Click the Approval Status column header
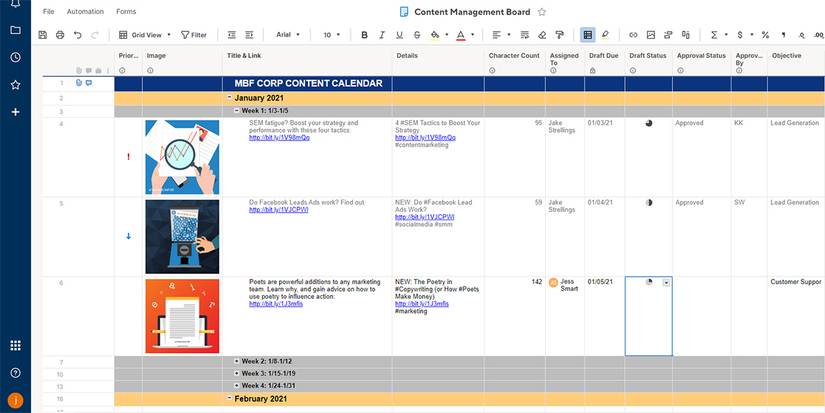The height and width of the screenshot is (413, 825). (x=701, y=56)
